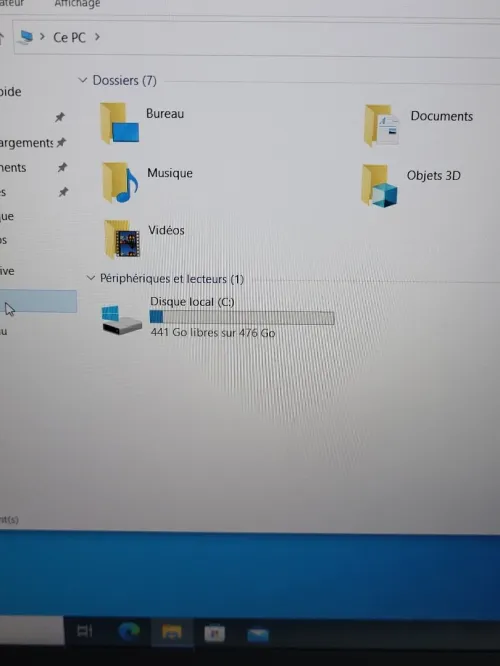Open Microsoft Store from the taskbar
The height and width of the screenshot is (666, 500).
215,633
